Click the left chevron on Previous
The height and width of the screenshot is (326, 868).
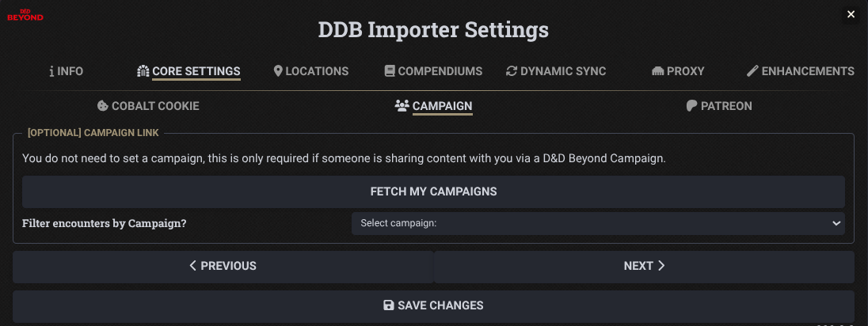[x=192, y=266]
